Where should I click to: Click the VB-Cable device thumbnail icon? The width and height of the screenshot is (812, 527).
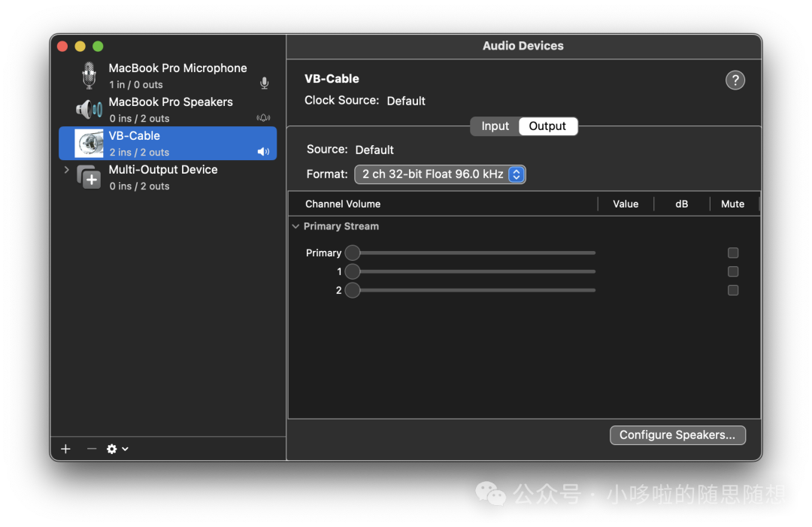pos(89,144)
